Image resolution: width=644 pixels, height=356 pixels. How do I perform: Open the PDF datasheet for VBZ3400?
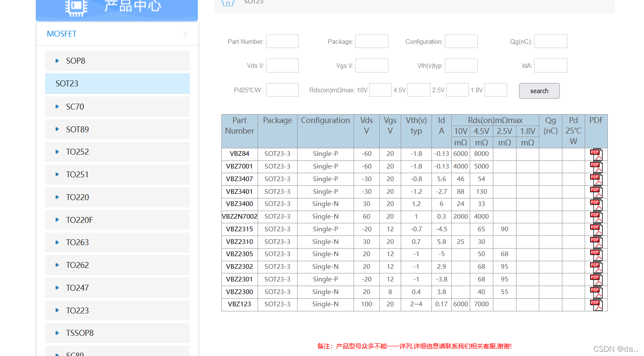596,203
